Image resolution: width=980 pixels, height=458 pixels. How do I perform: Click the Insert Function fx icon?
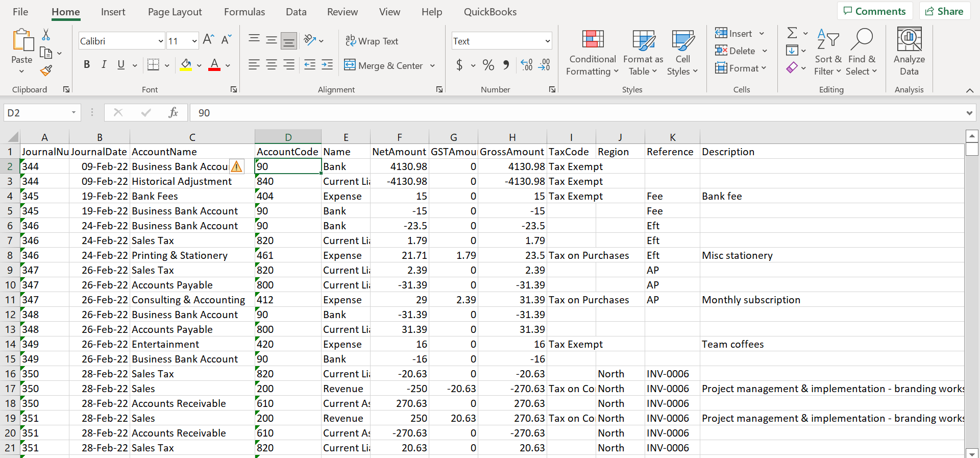coord(173,112)
